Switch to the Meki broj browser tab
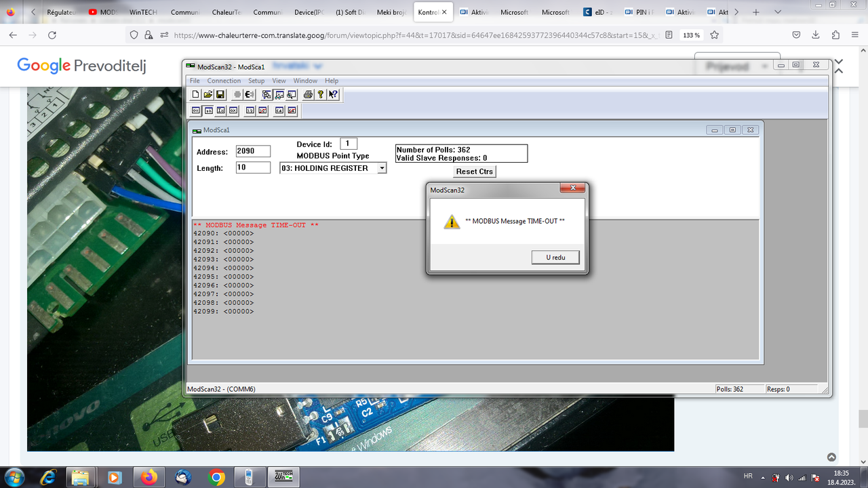The image size is (868, 488). (391, 12)
